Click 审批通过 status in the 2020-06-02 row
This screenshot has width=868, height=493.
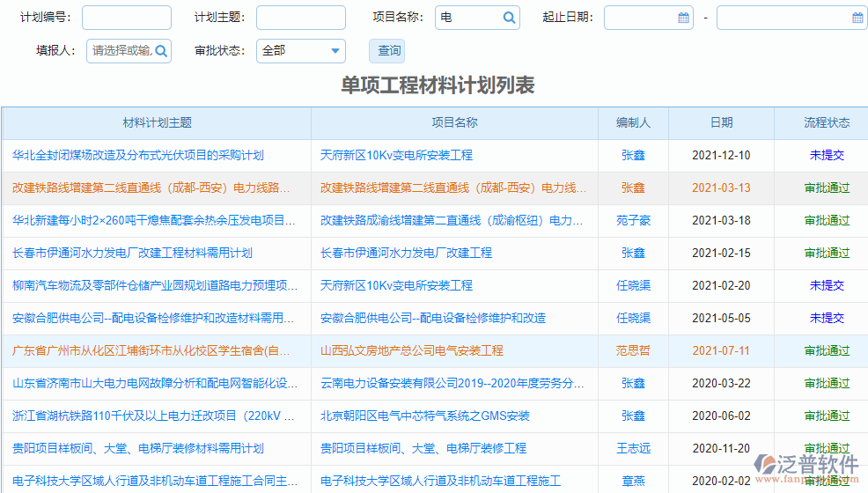(x=827, y=416)
